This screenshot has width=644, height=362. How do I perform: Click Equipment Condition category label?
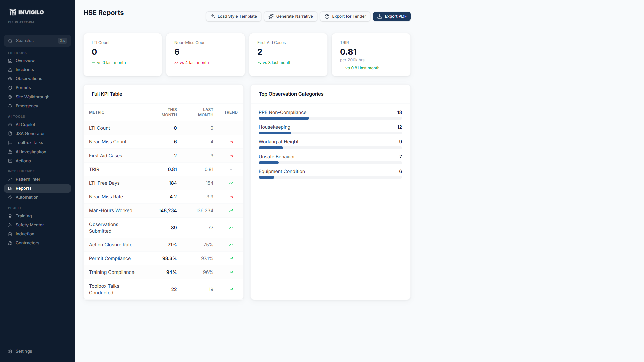click(x=282, y=171)
